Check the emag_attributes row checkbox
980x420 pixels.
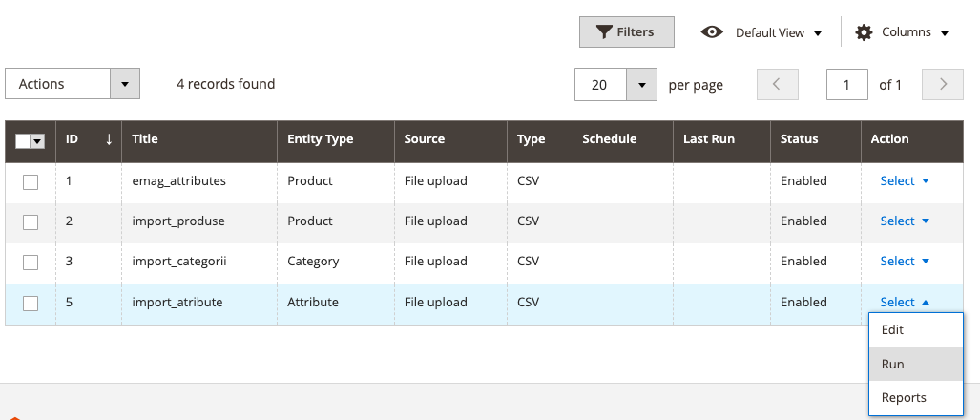point(31,182)
